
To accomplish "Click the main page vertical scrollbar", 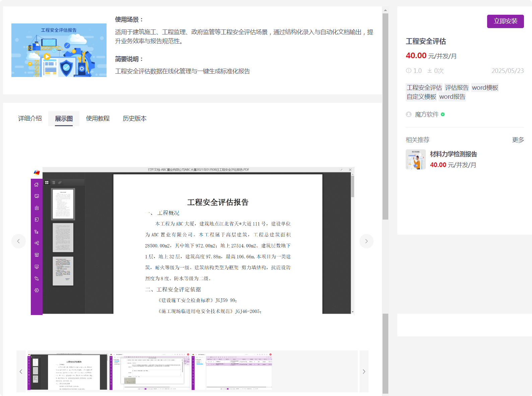I will tap(385, 116).
